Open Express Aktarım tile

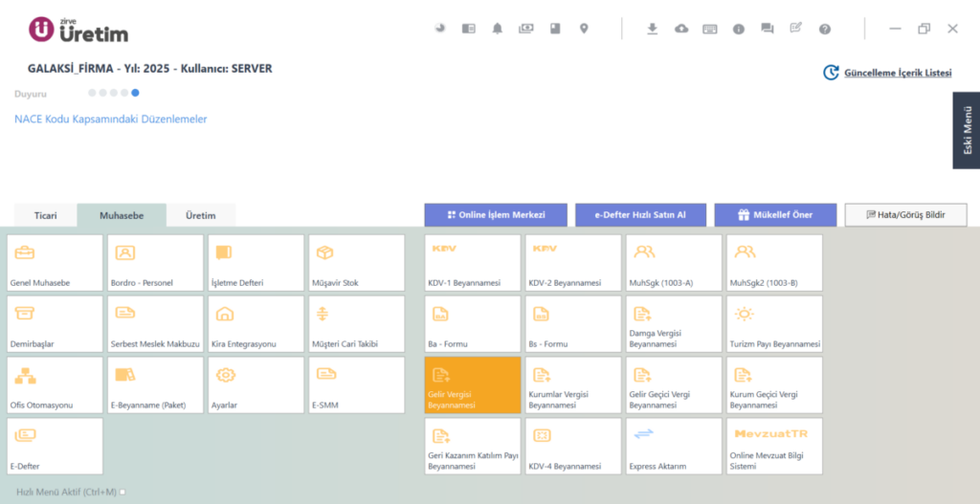click(x=674, y=447)
